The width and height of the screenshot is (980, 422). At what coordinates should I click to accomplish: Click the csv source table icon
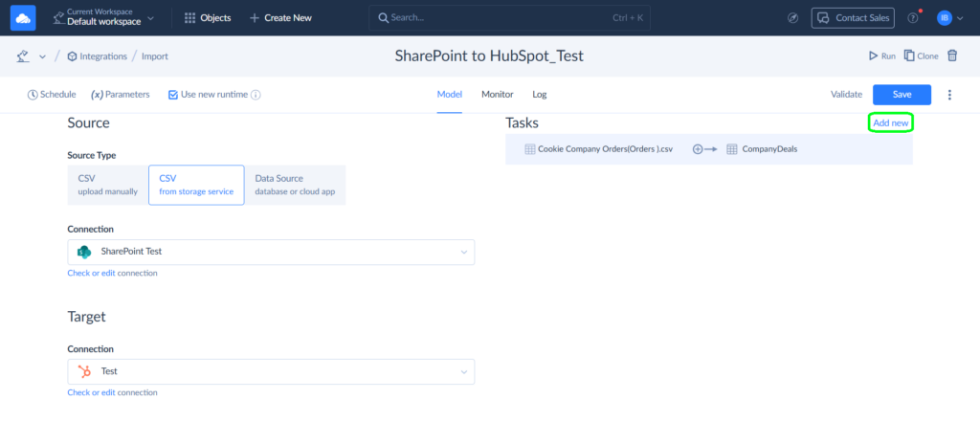click(x=529, y=149)
